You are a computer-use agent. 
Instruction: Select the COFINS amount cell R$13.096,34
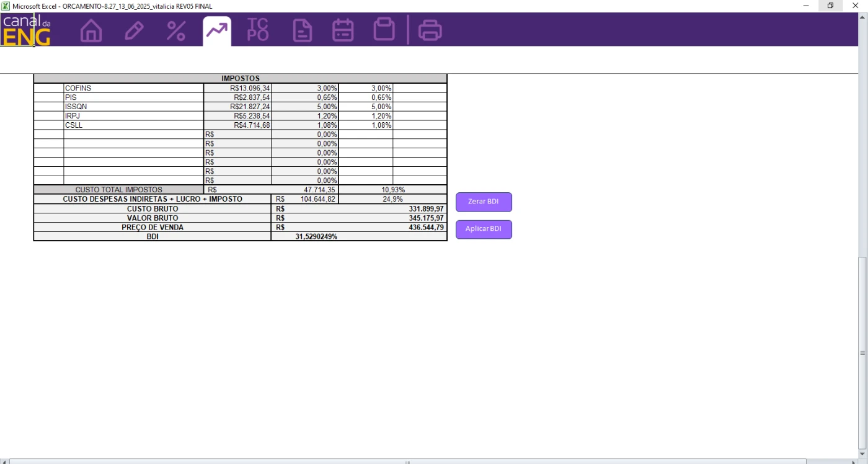pos(237,88)
